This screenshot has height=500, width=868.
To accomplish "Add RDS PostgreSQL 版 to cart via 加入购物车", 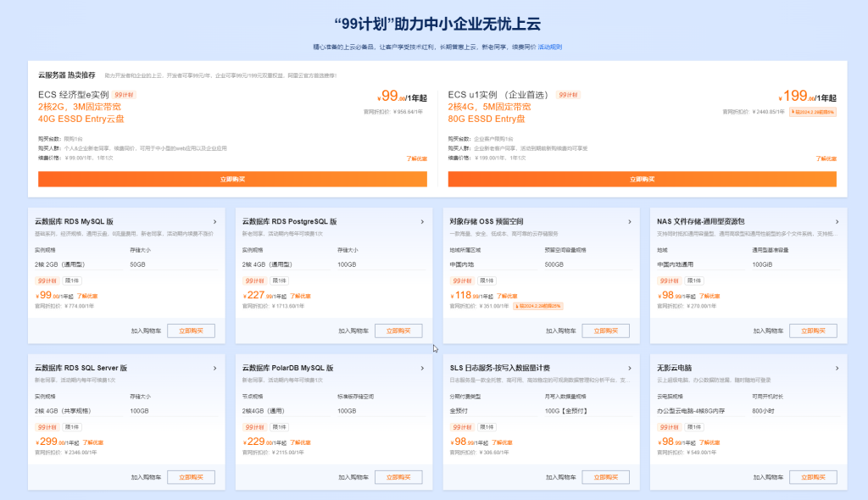I will point(353,331).
